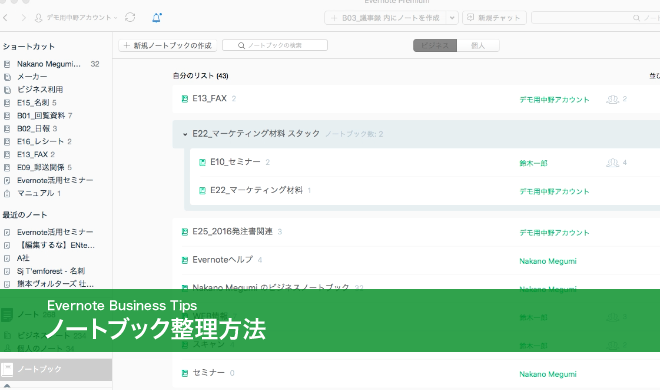Click notebook icon of E13_FAX row
Image resolution: width=660 pixels, height=390 pixels.
[x=184, y=99]
